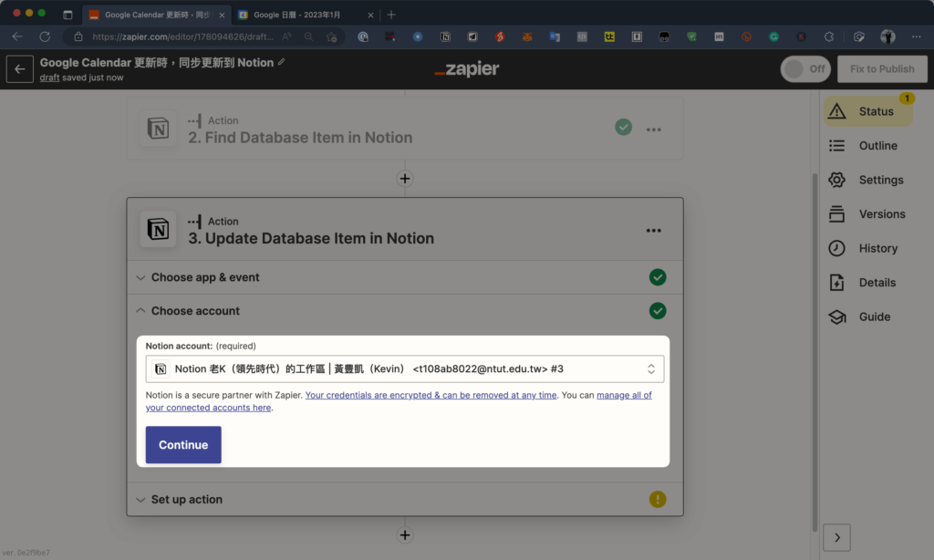Click the Settings gear icon in sidebar
This screenshot has width=934, height=560.
pyautogui.click(x=837, y=180)
